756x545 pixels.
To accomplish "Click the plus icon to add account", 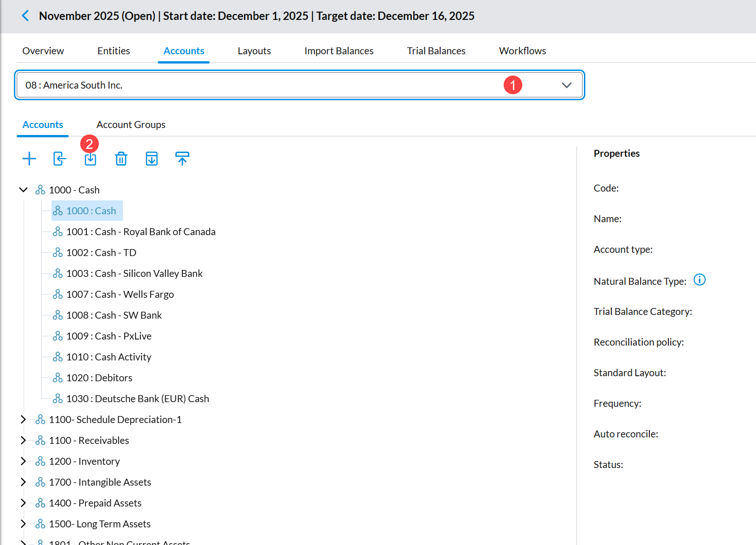I will coord(29,159).
